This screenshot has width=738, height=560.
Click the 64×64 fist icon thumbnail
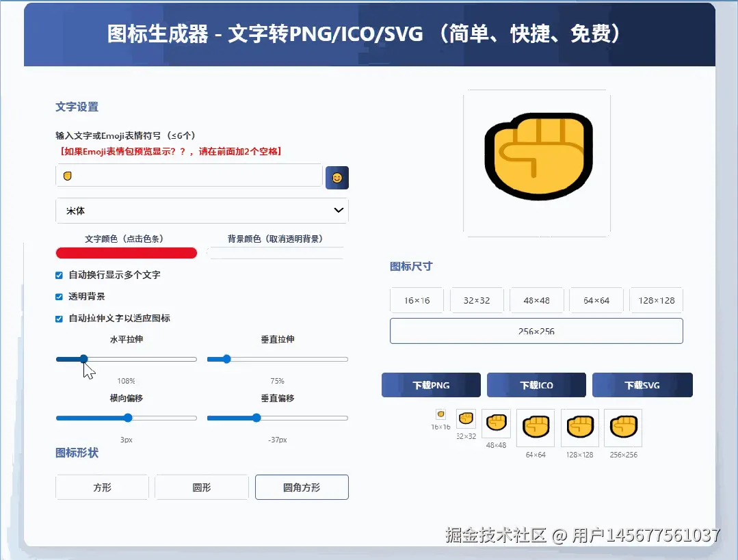(536, 426)
